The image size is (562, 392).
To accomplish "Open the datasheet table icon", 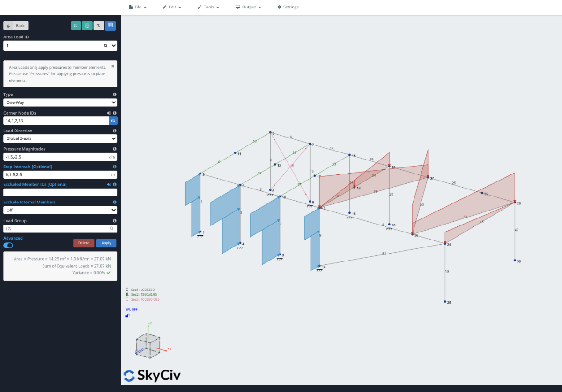I will tap(110, 25).
